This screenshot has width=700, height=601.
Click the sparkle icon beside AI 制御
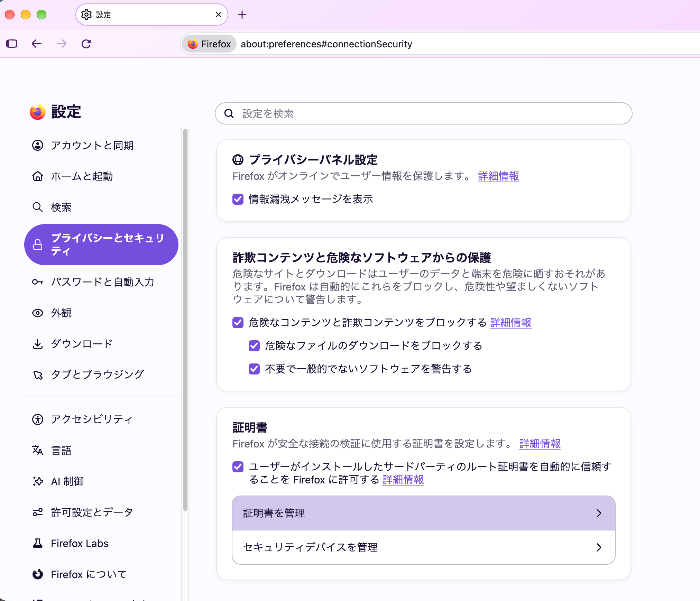[x=38, y=481]
